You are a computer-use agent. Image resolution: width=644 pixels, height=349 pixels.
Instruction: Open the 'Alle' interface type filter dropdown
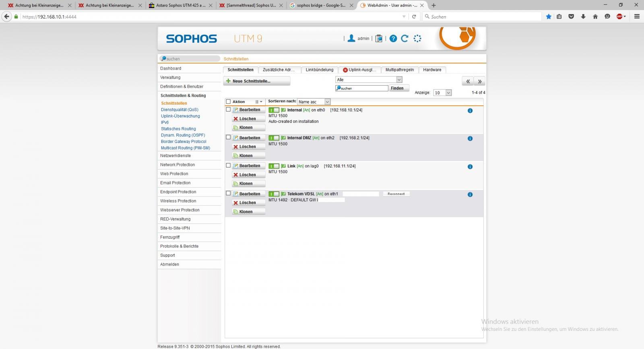point(369,80)
